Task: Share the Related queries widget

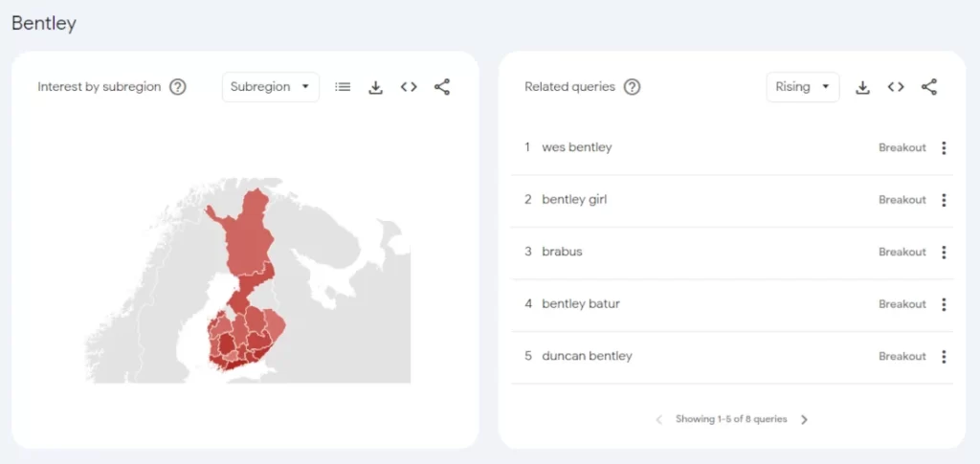Action: tap(928, 87)
